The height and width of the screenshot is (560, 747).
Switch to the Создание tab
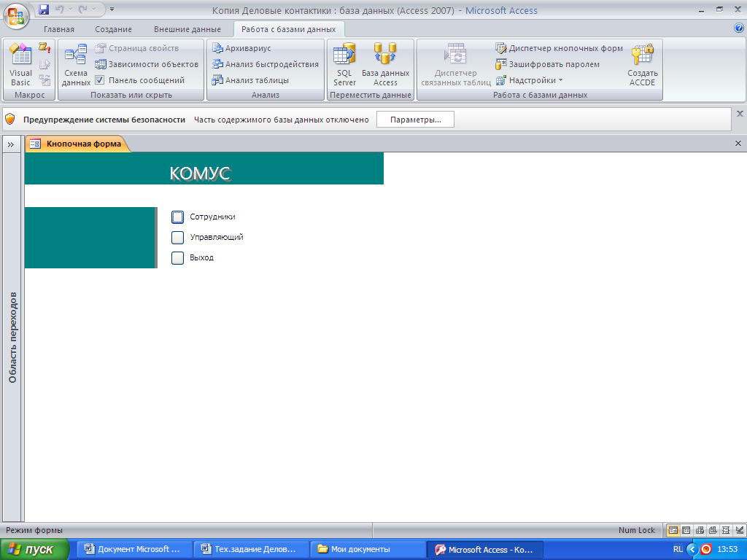pyautogui.click(x=113, y=29)
